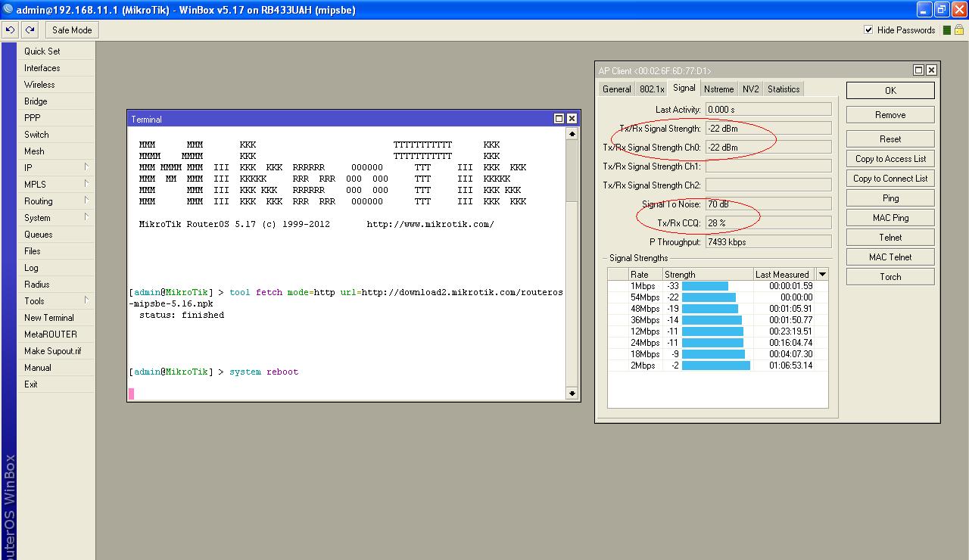The image size is (969, 560).
Task: Expand the System submenu
Action: click(x=57, y=218)
